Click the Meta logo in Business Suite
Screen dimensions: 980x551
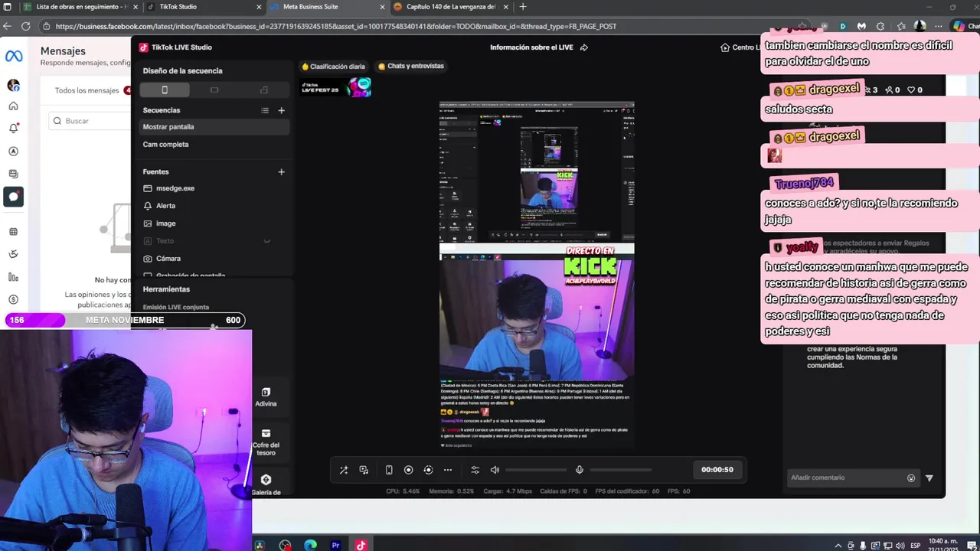[14, 57]
